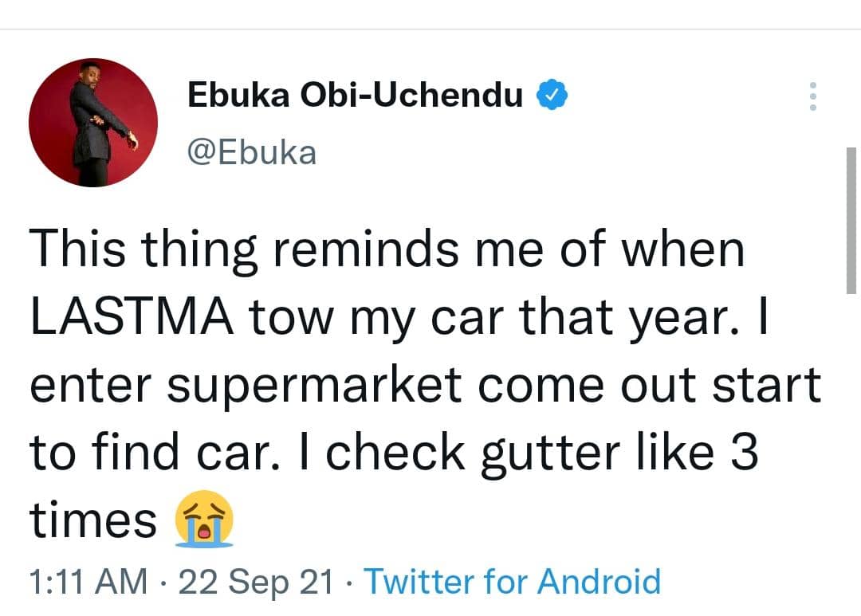Screen dimensions: 861x616
Task: Click the 1:11 AM timestamp
Action: (x=88, y=582)
